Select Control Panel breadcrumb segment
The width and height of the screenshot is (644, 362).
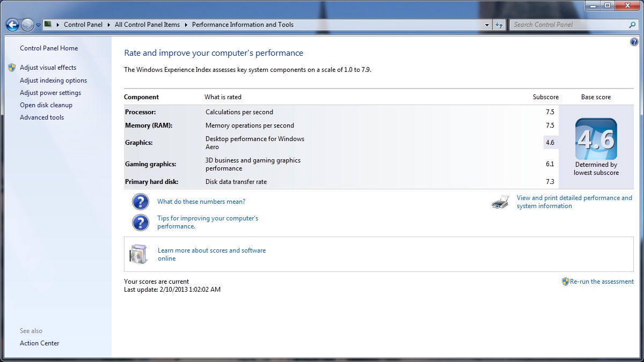click(83, 25)
